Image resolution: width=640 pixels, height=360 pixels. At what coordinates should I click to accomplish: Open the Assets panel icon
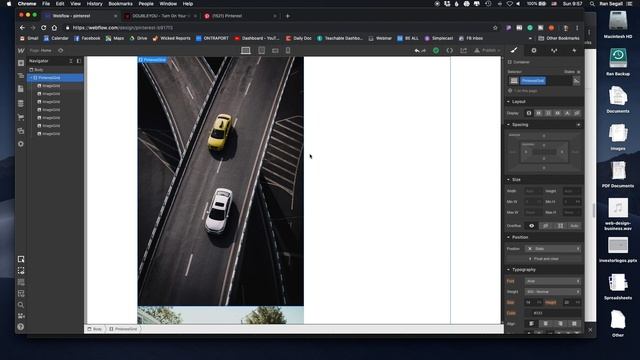21,131
